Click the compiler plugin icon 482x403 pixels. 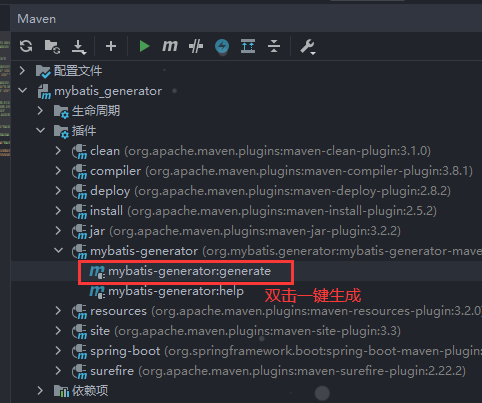79,172
